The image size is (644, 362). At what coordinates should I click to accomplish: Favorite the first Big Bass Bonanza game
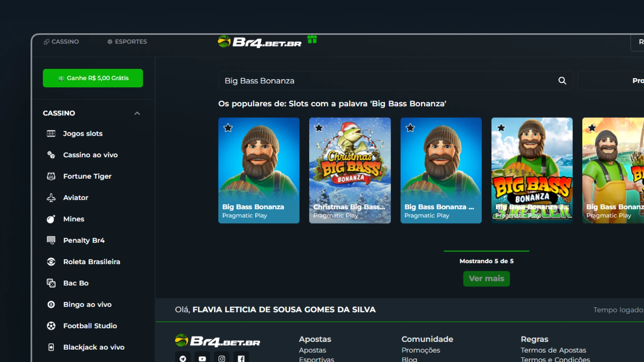(x=228, y=128)
